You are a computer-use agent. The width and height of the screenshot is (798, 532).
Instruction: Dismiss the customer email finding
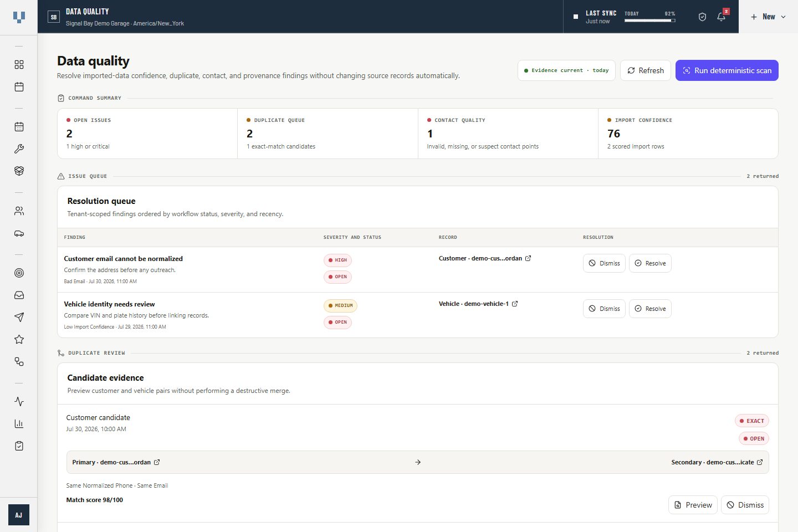pos(604,263)
